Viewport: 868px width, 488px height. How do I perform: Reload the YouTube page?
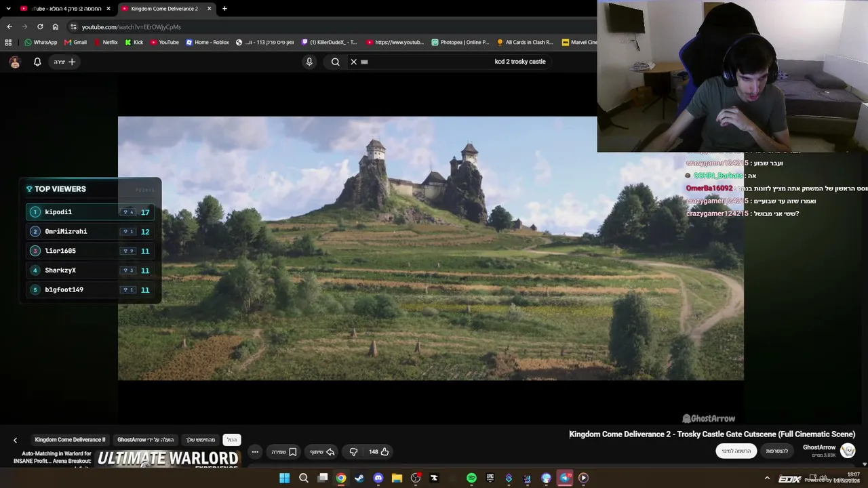(x=40, y=26)
